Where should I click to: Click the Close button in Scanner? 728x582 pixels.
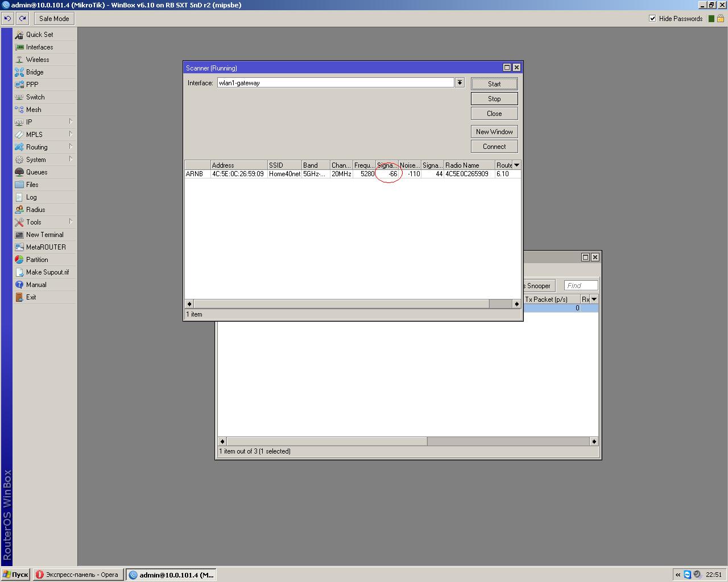point(494,114)
